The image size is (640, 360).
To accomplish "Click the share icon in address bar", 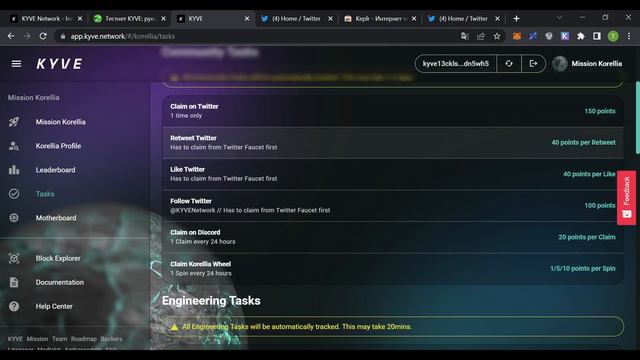I will tap(481, 36).
